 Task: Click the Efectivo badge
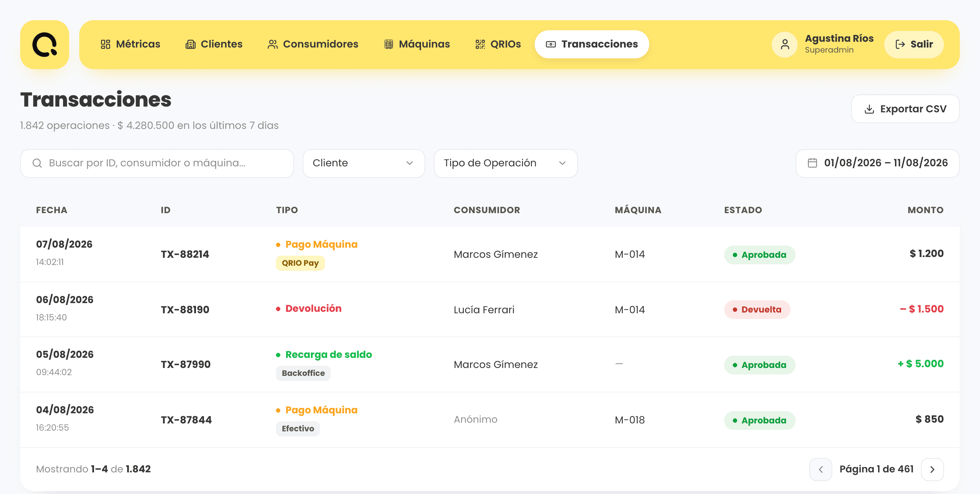(298, 429)
